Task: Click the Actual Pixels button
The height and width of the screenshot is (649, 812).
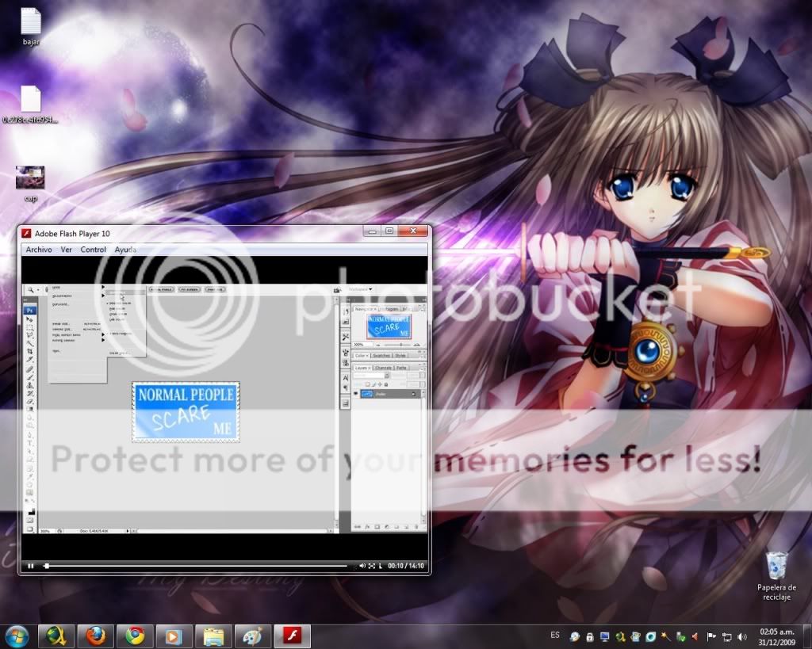Action: pos(161,289)
